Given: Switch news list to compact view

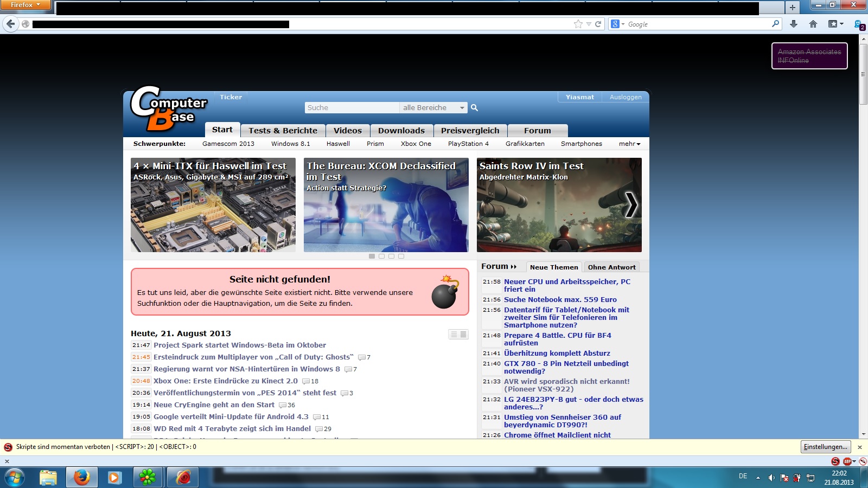Looking at the screenshot, I should tap(454, 335).
